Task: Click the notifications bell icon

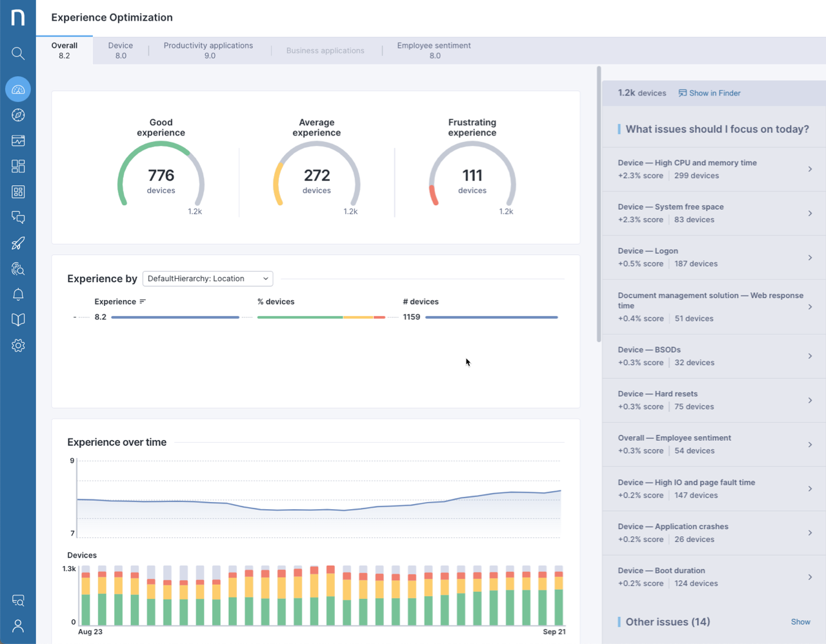Action: (x=17, y=294)
